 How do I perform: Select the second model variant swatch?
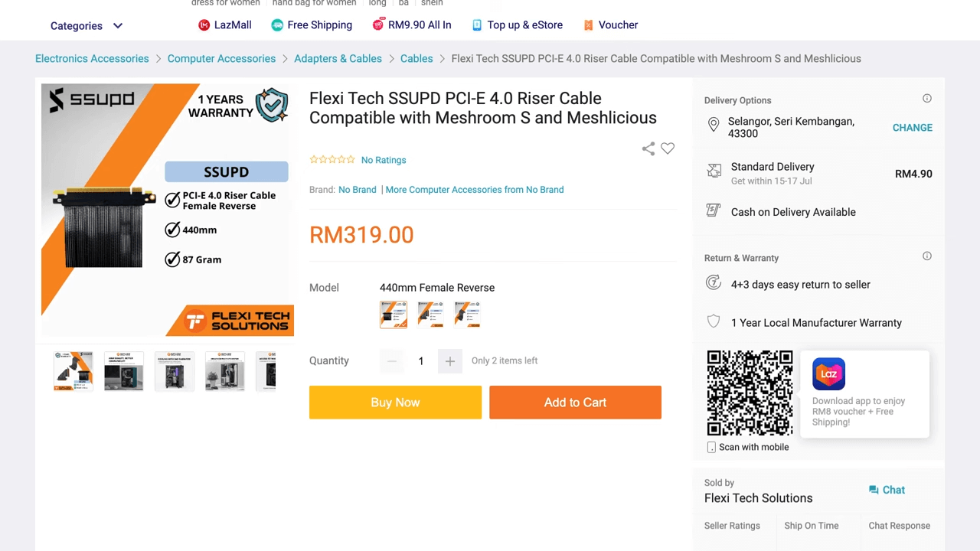pyautogui.click(x=430, y=315)
